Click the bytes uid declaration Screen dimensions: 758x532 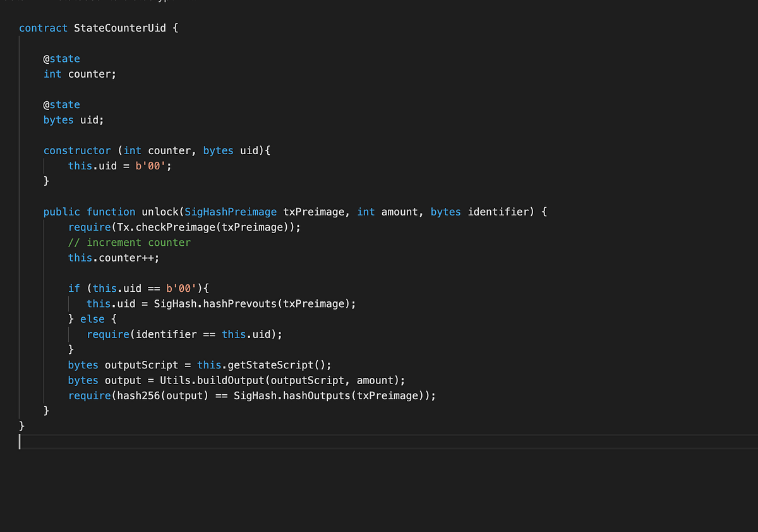(x=73, y=120)
